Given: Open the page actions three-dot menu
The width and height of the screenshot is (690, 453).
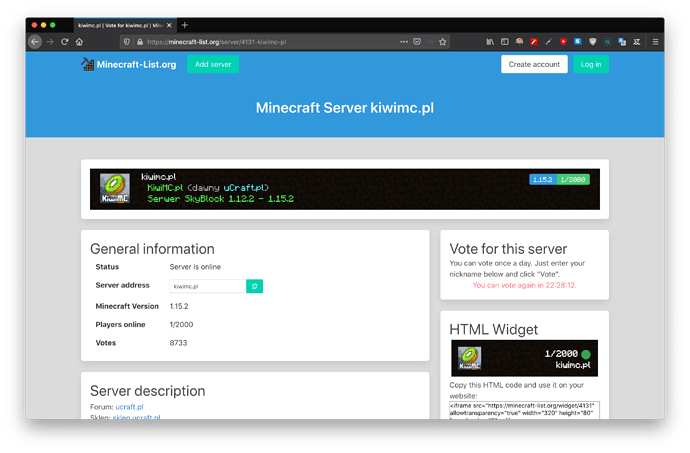Looking at the screenshot, I should coord(404,42).
